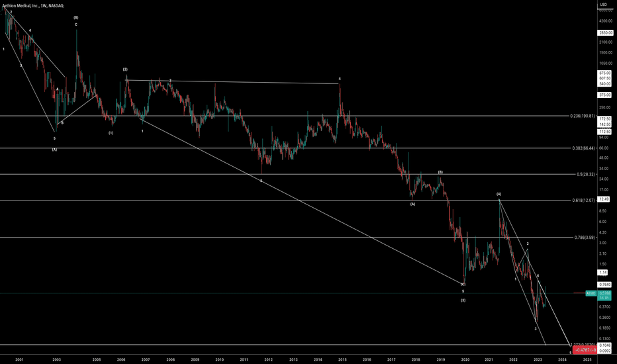The width and height of the screenshot is (617, 364).
Task: Click the green current price label
Action: 604,295
